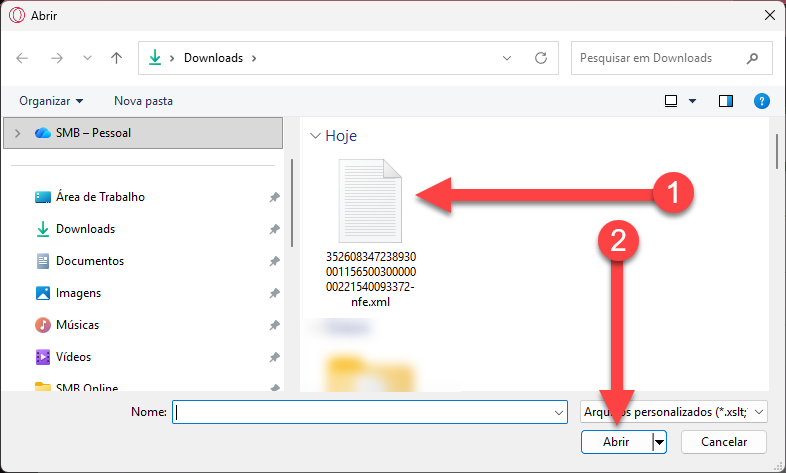Open the Organizar menu
Viewport: 786px width, 473px height.
51,101
